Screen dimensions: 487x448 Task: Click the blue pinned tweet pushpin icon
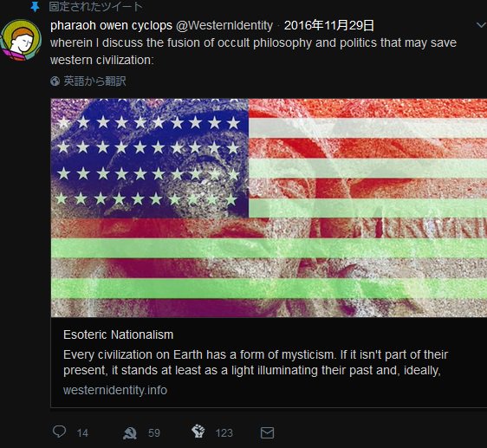[35, 7]
